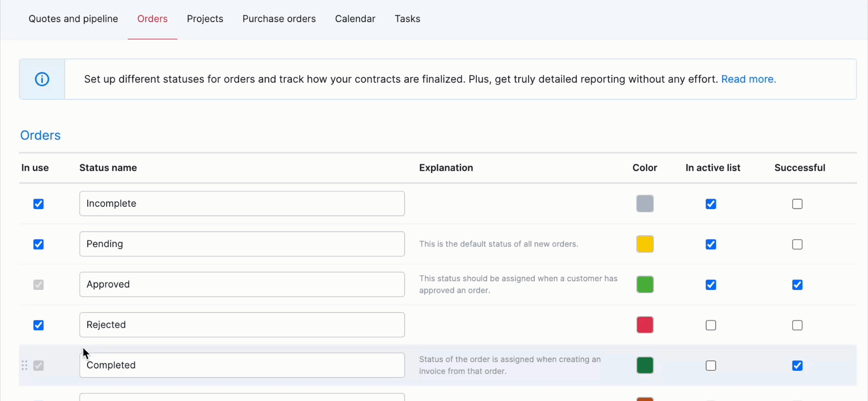
Task: Click the disabled In use checkbox for Approved
Action: pyautogui.click(x=38, y=285)
